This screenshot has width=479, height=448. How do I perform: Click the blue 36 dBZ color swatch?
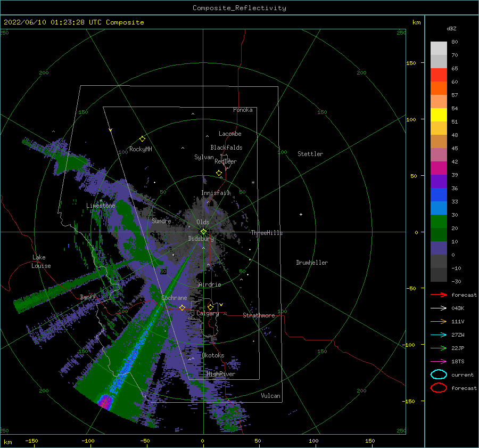coord(439,195)
